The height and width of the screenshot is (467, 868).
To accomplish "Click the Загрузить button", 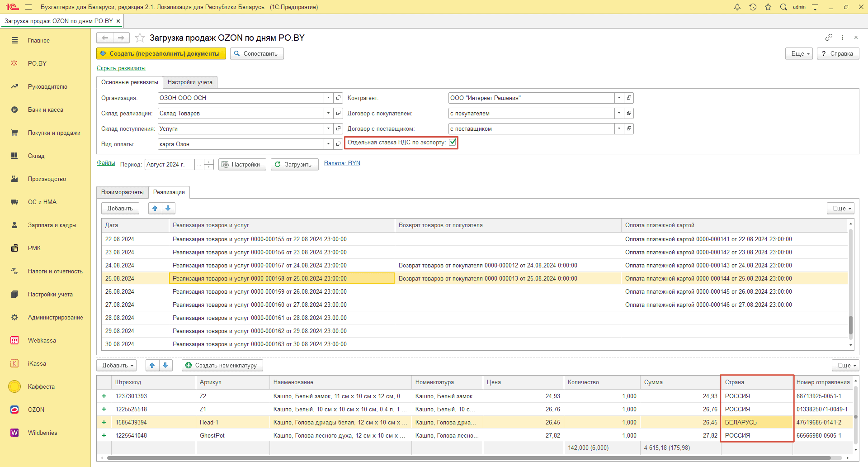I will click(295, 164).
